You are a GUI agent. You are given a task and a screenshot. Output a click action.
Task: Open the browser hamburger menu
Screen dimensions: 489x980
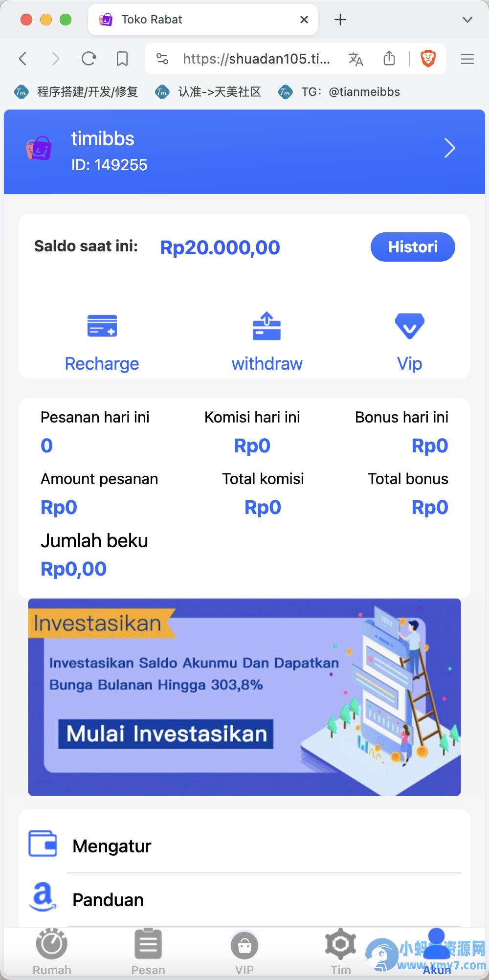467,59
